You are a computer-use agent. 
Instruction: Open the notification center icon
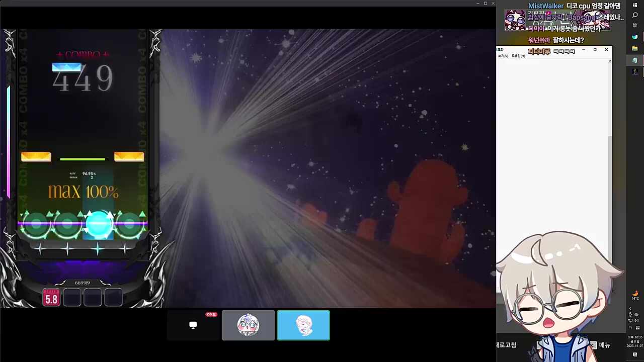[635, 354]
